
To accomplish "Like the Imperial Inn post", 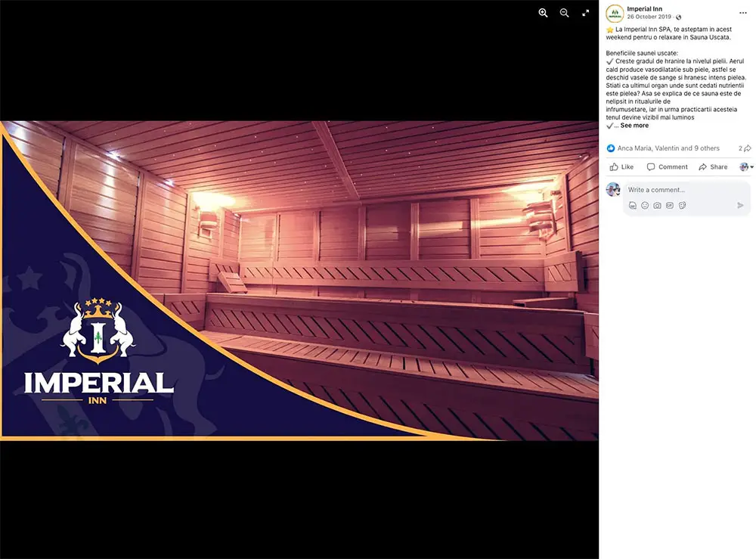I will [x=621, y=166].
